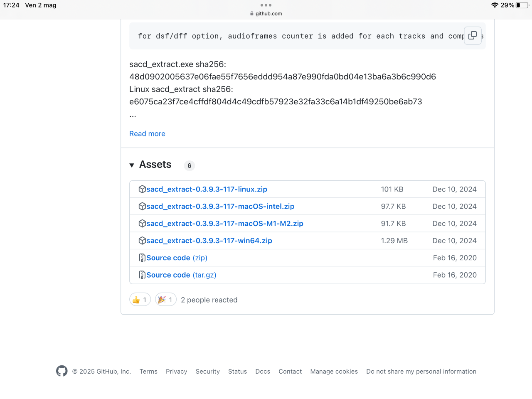Click Do not share my personal information
Screen dimensions: 532x399
click(421, 372)
